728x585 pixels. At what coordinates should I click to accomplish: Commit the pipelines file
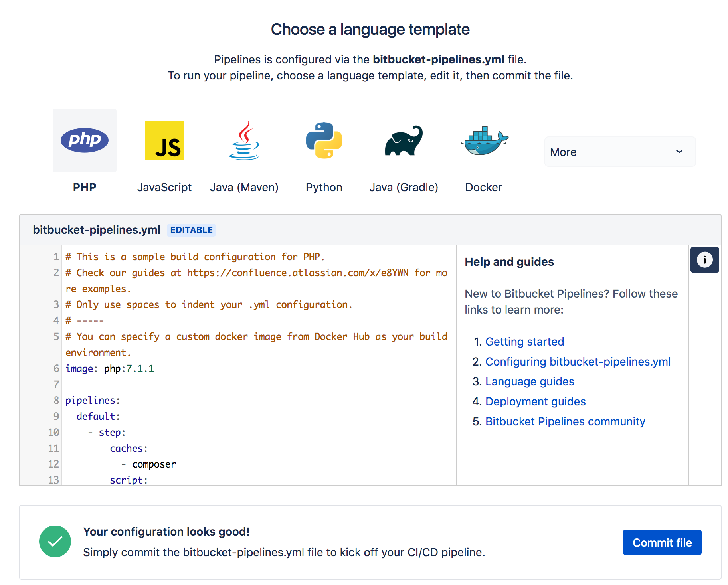coord(662,542)
